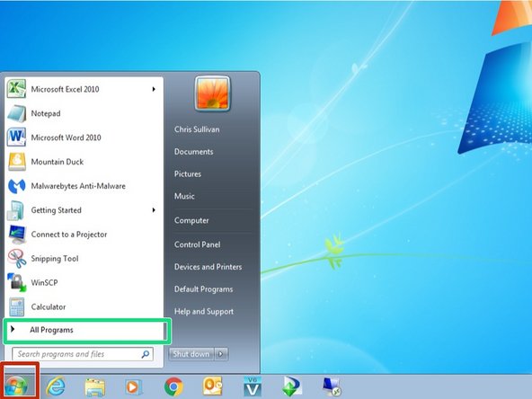This screenshot has width=532, height=399.
Task: Open the green diamond taskbar app
Action: tap(292, 386)
